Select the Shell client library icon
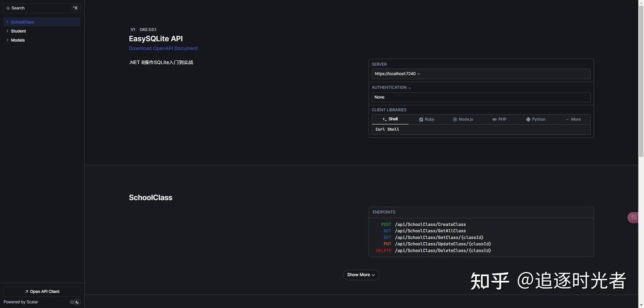Image resolution: width=644 pixels, height=308 pixels. tap(385, 119)
